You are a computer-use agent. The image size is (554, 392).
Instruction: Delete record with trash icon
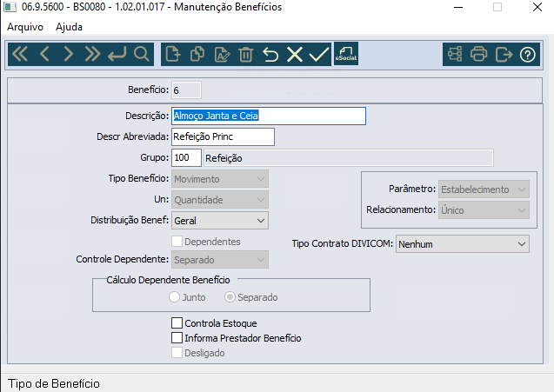[246, 55]
